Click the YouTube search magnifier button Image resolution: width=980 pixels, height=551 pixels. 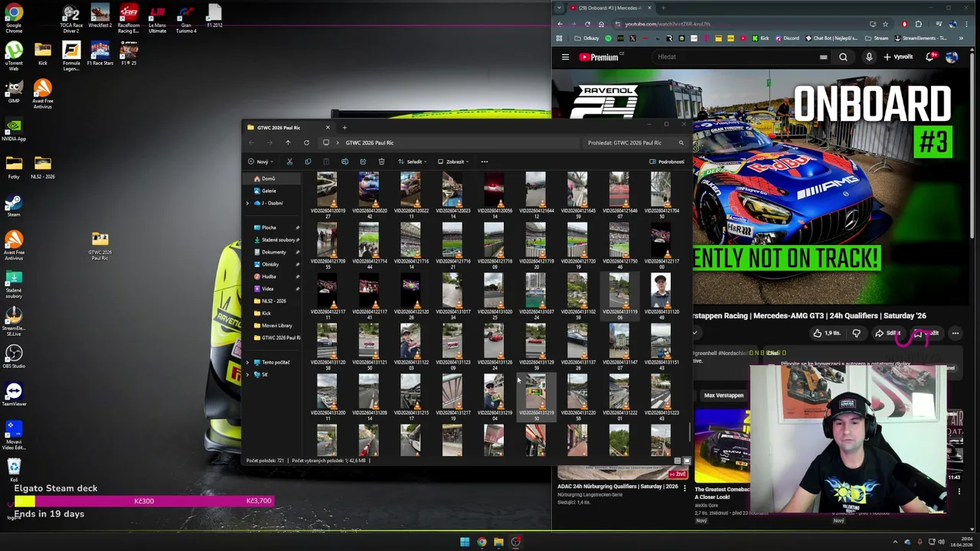coord(843,57)
